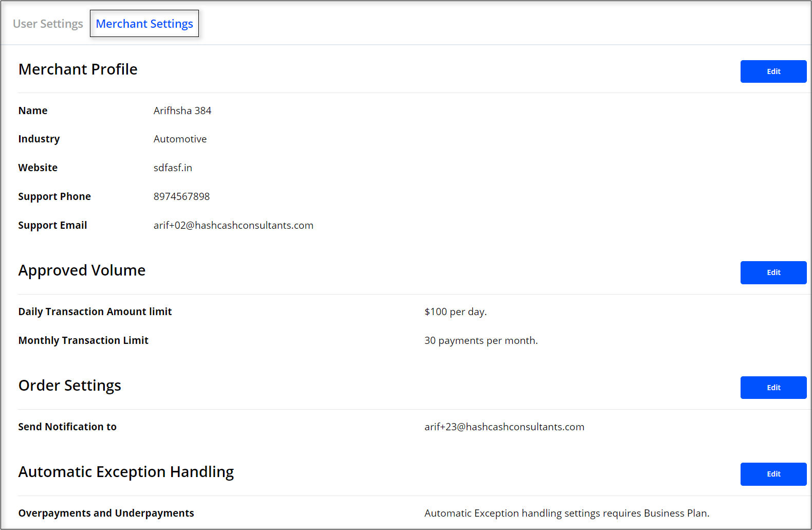The width and height of the screenshot is (812, 530).
Task: Click the arif+23 notification email address
Action: point(504,427)
